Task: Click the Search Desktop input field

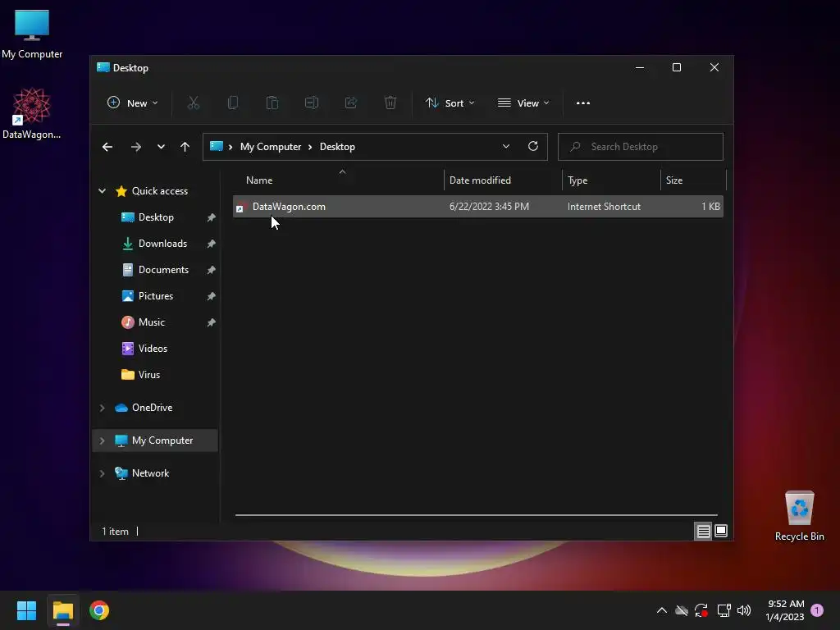Action: pos(640,147)
